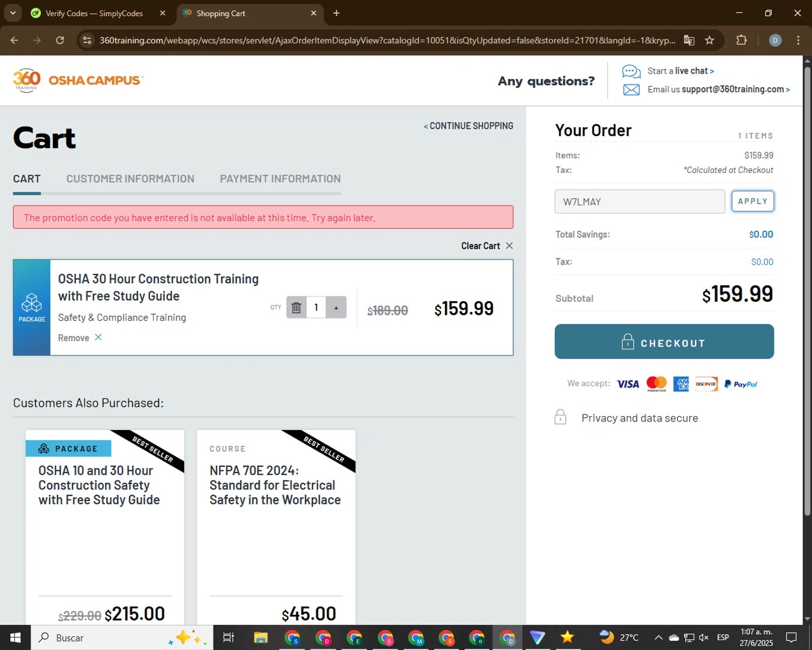Open the PAYMENT INFORMATION step
Screen dimensions: 812x650
point(280,179)
